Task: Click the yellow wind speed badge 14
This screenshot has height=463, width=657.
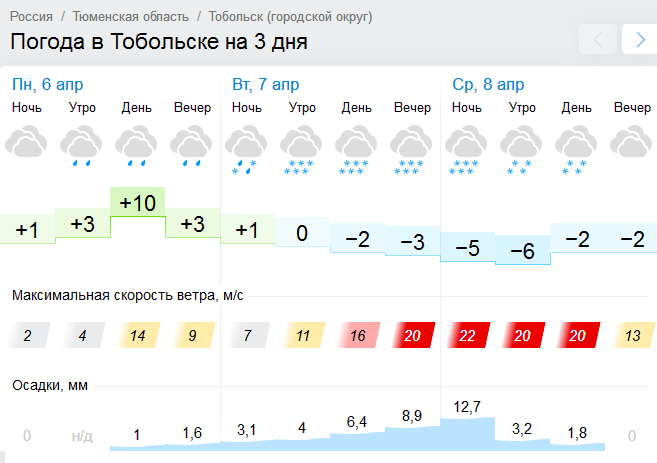Action: 138,335
